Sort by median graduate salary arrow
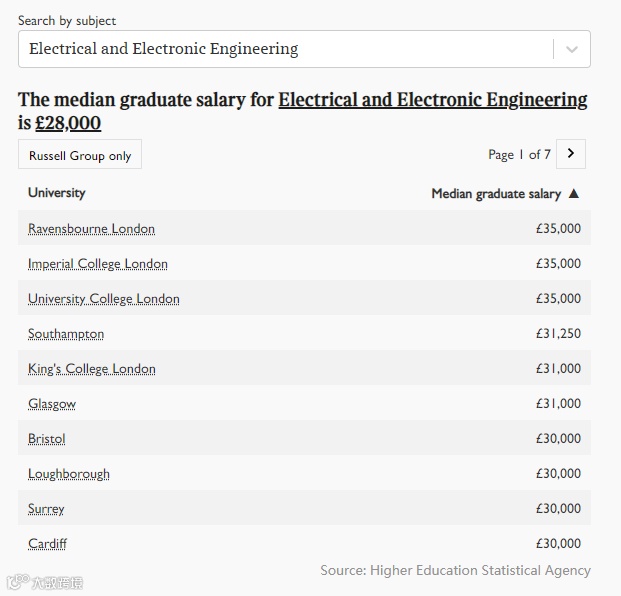This screenshot has width=621, height=596. [x=574, y=194]
